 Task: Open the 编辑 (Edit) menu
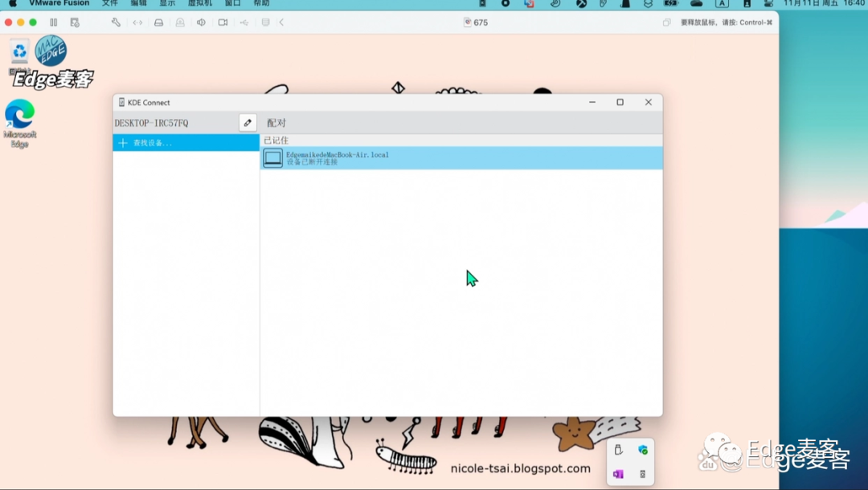[138, 3]
